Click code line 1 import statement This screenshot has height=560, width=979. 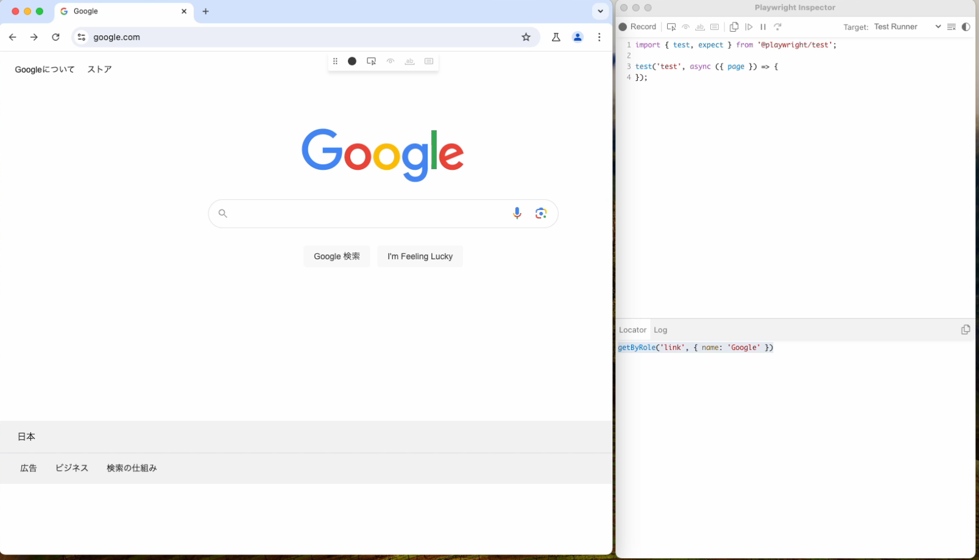pos(736,45)
